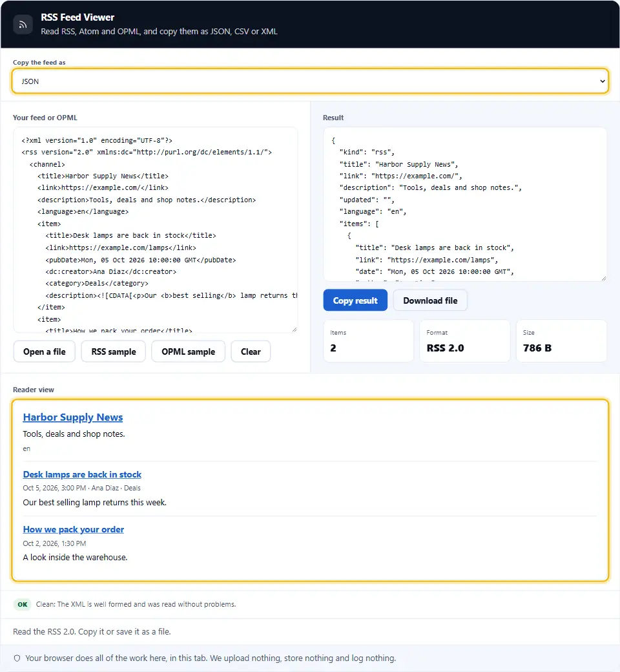Click the shield privacy icon
The width and height of the screenshot is (620, 672).
tap(17, 658)
